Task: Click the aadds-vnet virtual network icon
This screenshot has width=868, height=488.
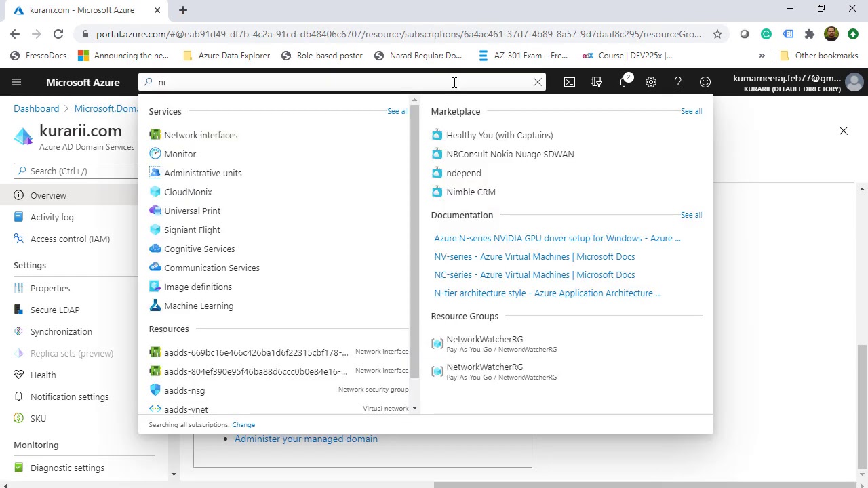Action: point(155,409)
